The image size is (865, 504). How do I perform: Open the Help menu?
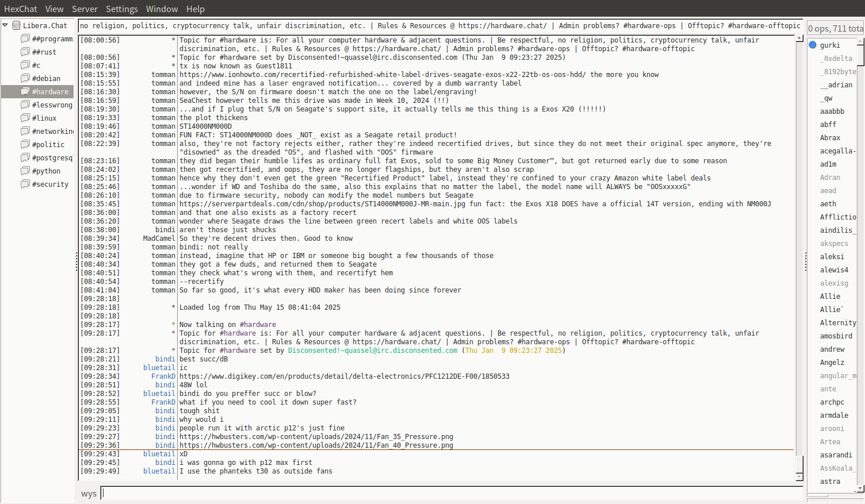[x=196, y=9]
